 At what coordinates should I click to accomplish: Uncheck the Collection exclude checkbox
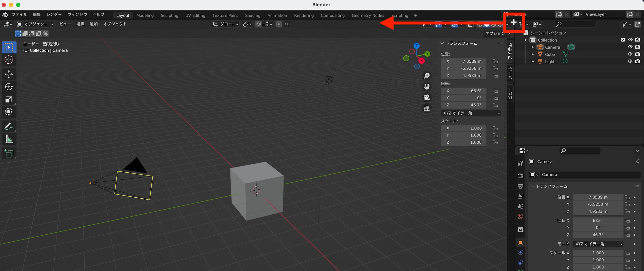click(623, 40)
